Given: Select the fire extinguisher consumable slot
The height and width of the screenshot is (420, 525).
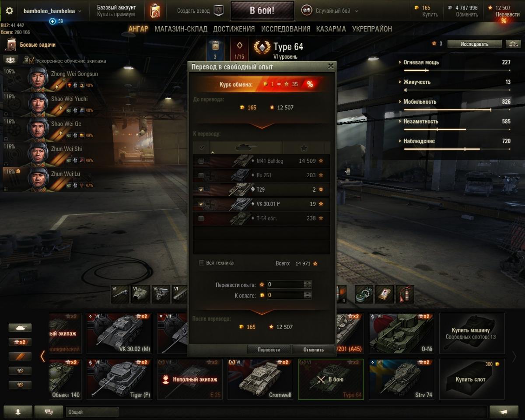Looking at the screenshot, I should point(405,294).
